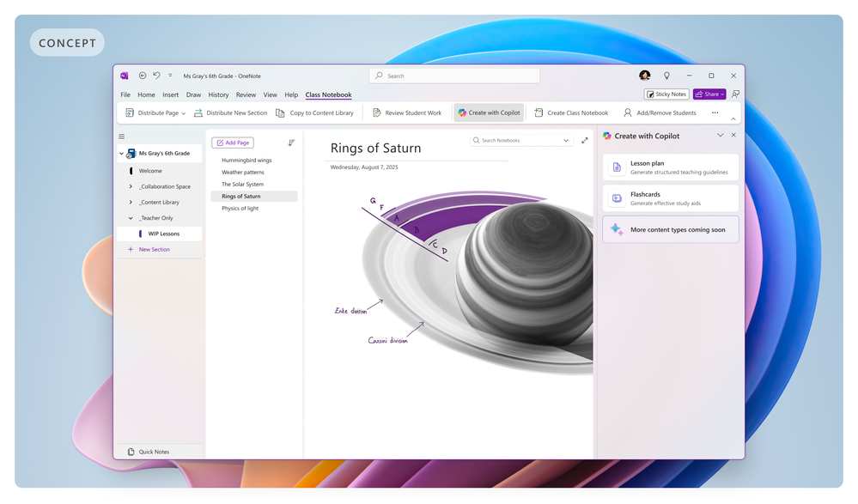Click the Rings of Saturn page title

click(x=375, y=149)
